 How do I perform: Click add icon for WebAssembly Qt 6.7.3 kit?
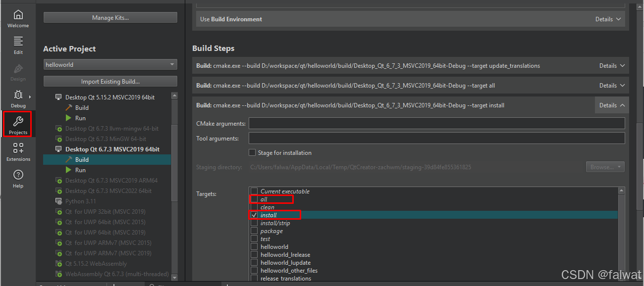coord(59,274)
